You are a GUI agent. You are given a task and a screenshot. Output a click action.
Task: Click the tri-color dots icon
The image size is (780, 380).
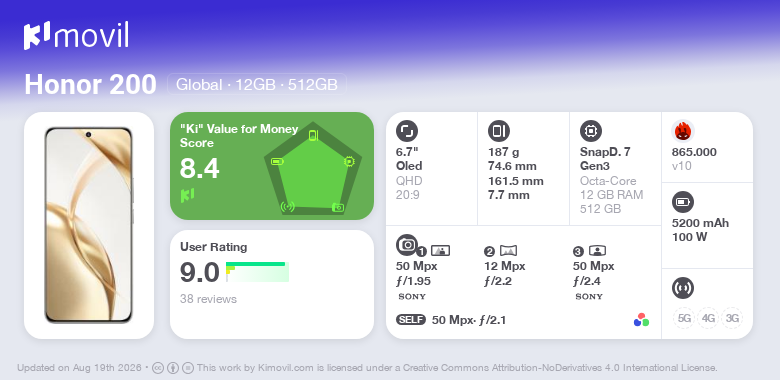coord(641,320)
